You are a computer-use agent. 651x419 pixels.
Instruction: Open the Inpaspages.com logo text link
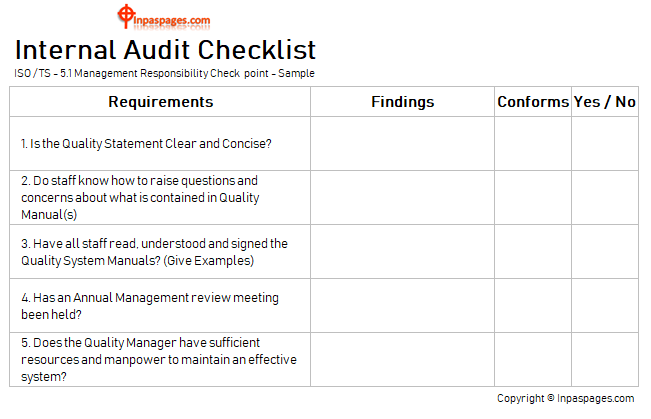(x=172, y=20)
